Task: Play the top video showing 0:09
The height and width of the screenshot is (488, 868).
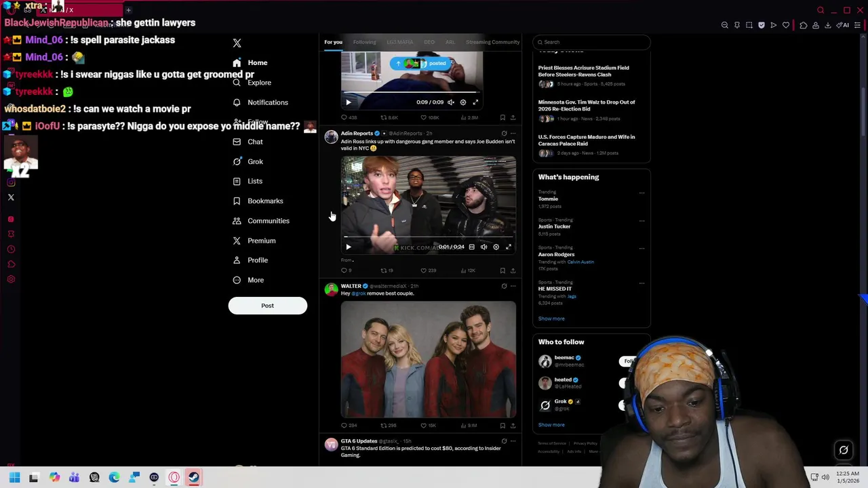Action: point(349,102)
